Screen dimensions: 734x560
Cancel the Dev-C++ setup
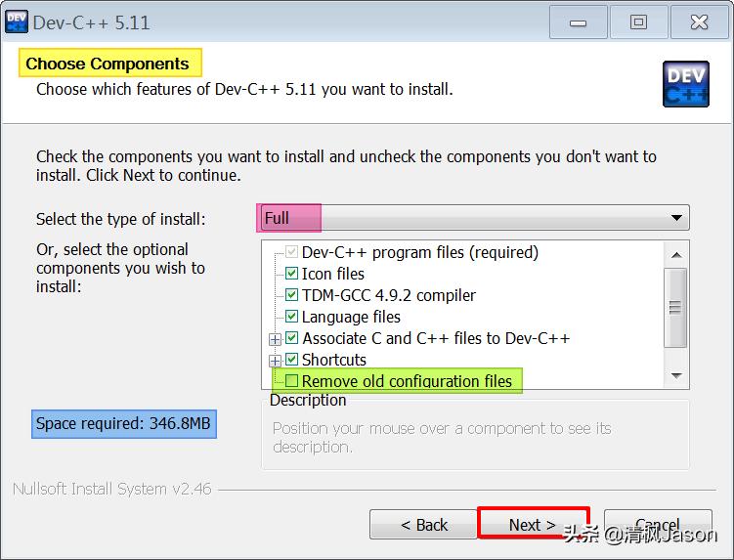click(x=657, y=525)
